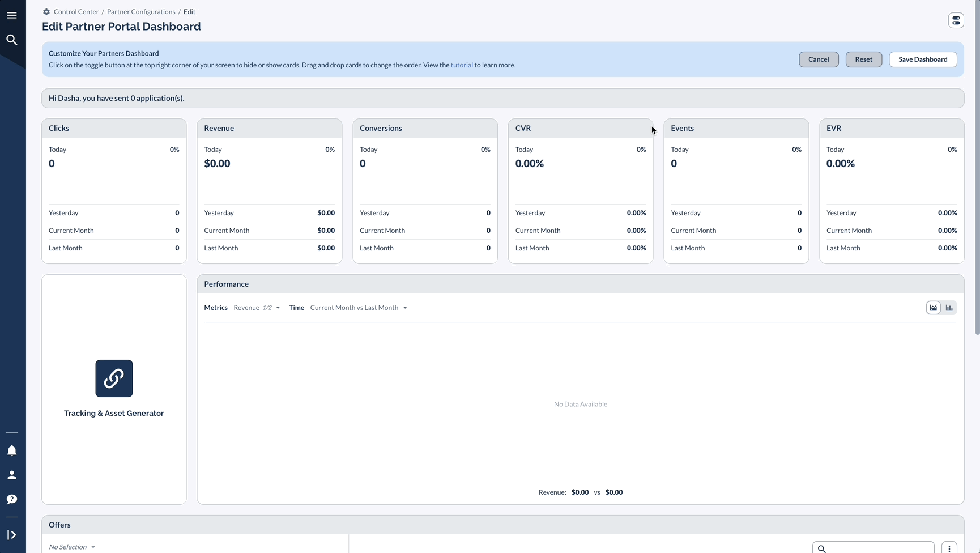
Task: Click the Edit breadcrumb item
Action: (189, 12)
